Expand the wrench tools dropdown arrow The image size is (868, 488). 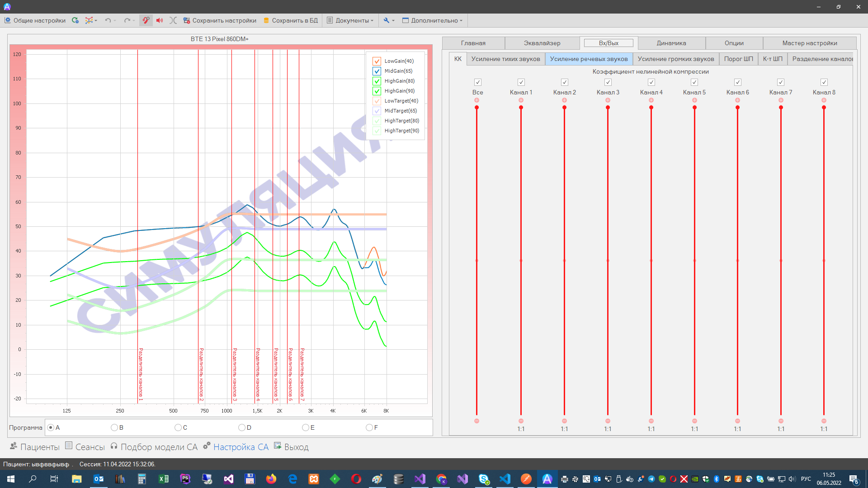tap(393, 20)
